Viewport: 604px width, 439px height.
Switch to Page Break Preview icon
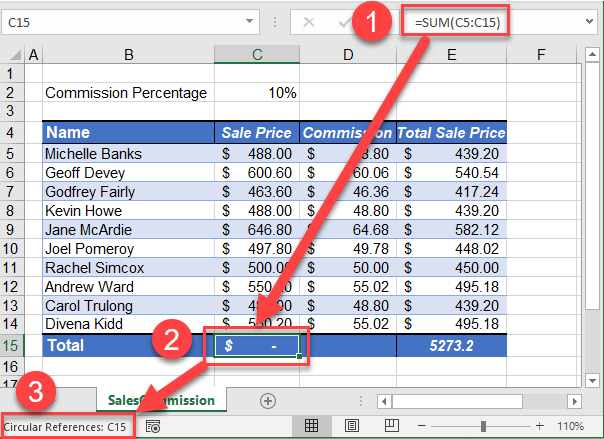392,426
